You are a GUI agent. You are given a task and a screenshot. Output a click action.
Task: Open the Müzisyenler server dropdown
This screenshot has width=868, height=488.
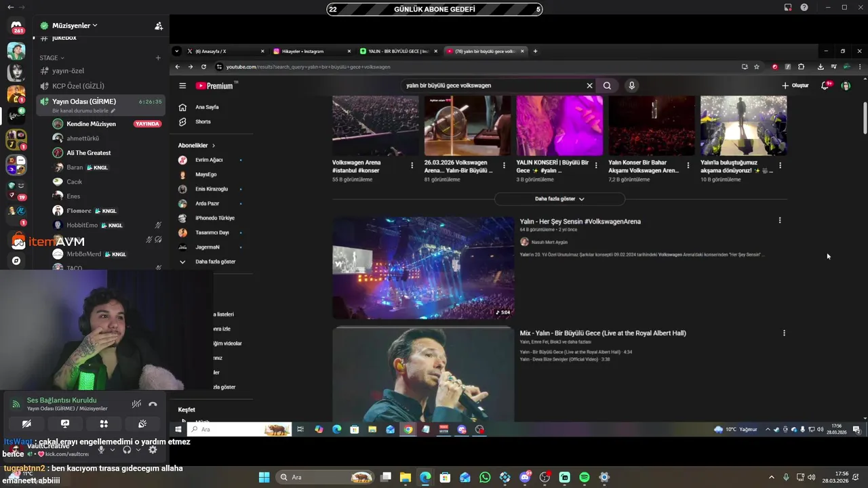(x=75, y=26)
